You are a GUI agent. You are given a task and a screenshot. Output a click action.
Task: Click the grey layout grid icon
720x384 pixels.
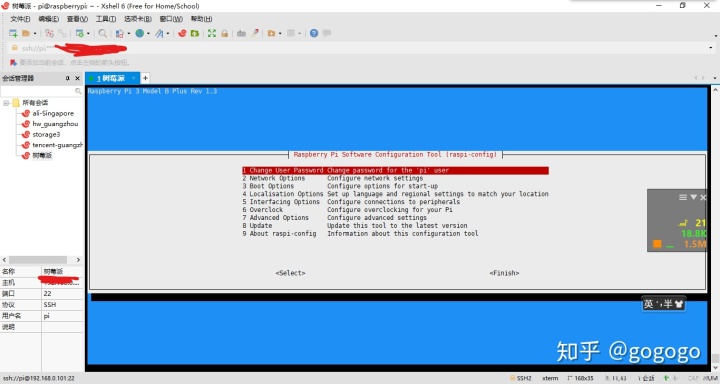click(291, 33)
